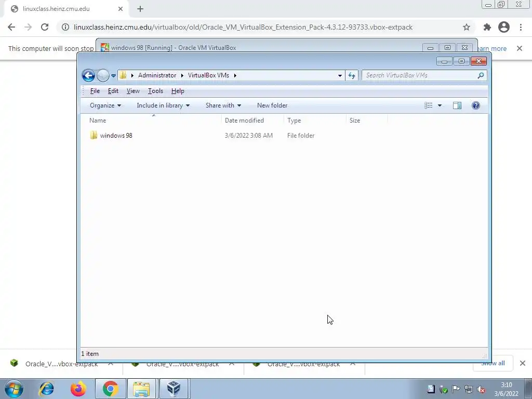Click the VirtualBox VMs breadcrumb segment
Image resolution: width=532 pixels, height=399 pixels.
(208, 75)
